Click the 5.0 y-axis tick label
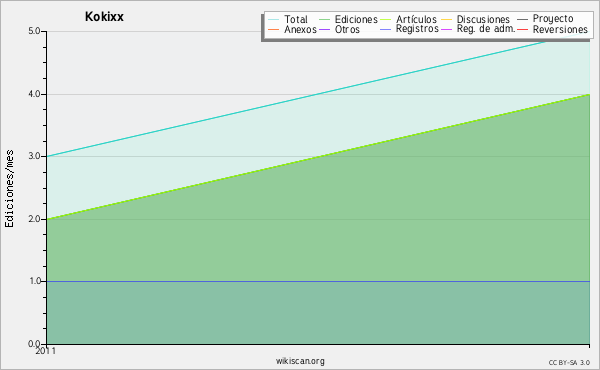This screenshot has height=370, width=600. (34, 31)
